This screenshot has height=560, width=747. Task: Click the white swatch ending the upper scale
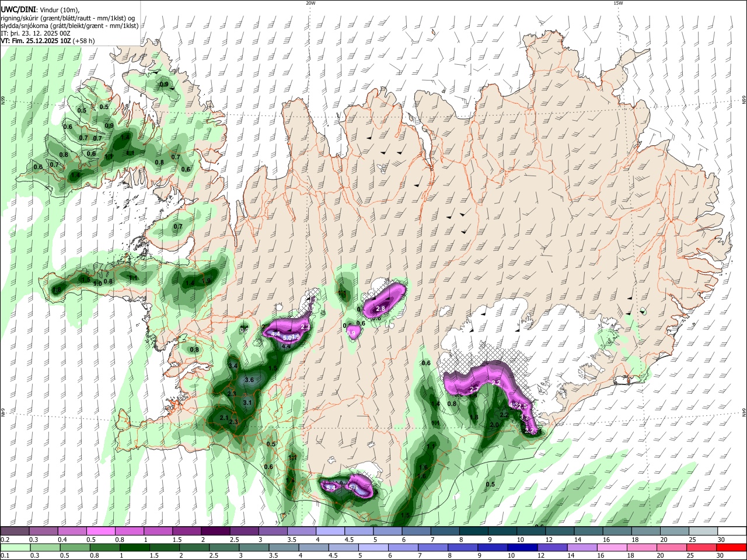pyautogui.click(x=732, y=531)
